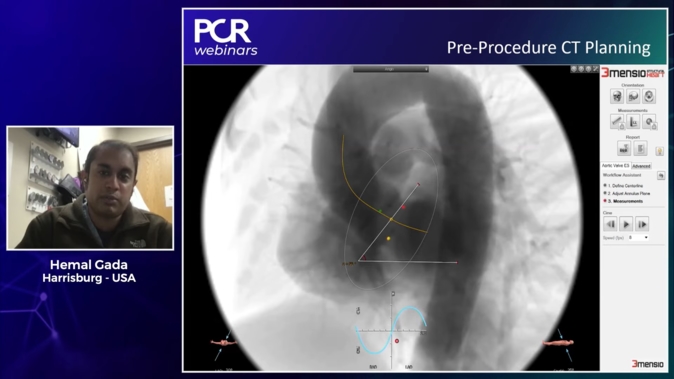The width and height of the screenshot is (674, 379).
Task: Choose the second Orientation preset icon
Action: click(633, 96)
